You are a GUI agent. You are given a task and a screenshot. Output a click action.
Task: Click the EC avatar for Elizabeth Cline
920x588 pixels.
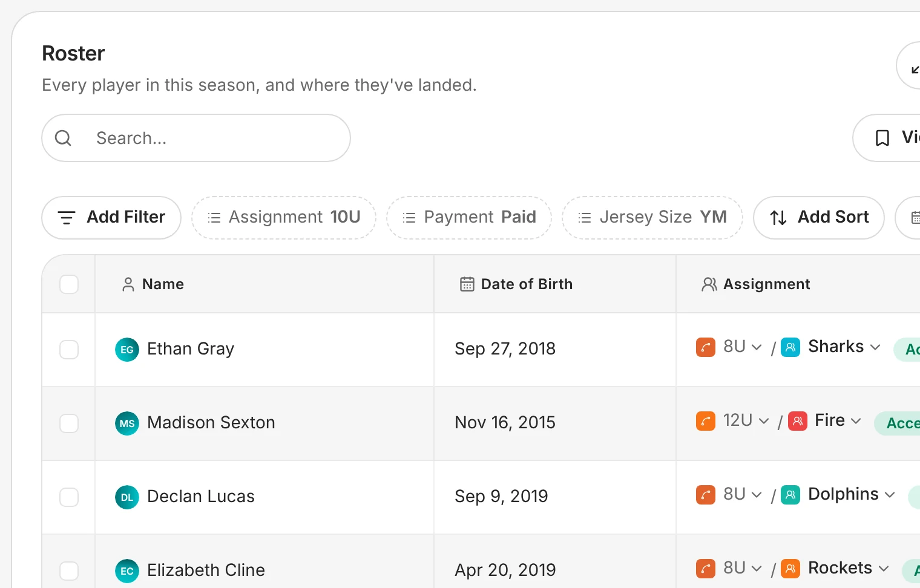tap(127, 571)
